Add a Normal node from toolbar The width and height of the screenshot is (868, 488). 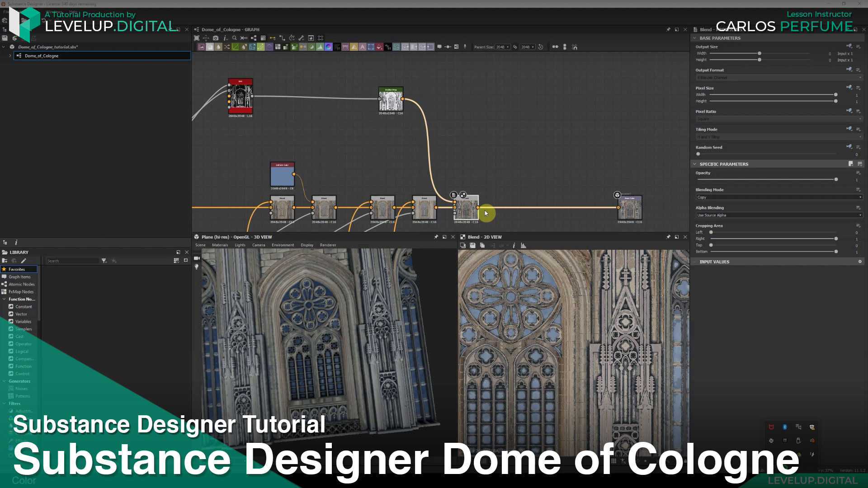point(328,47)
